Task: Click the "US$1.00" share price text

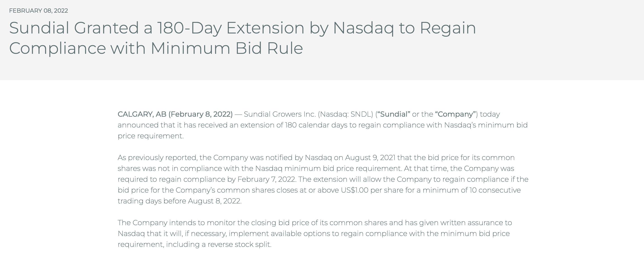Action: tap(355, 190)
